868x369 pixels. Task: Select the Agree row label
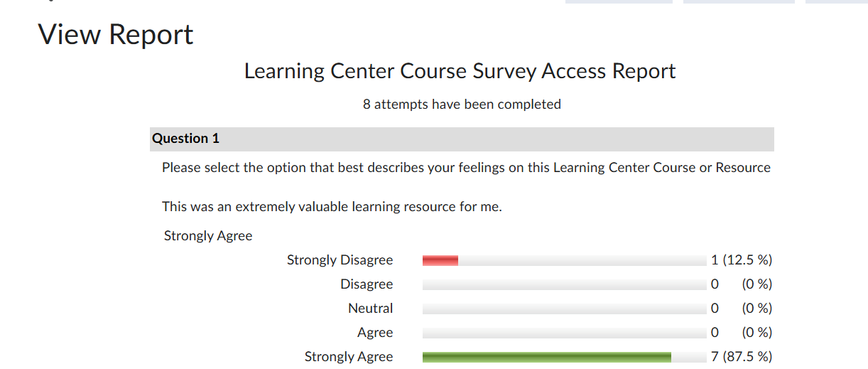point(375,333)
